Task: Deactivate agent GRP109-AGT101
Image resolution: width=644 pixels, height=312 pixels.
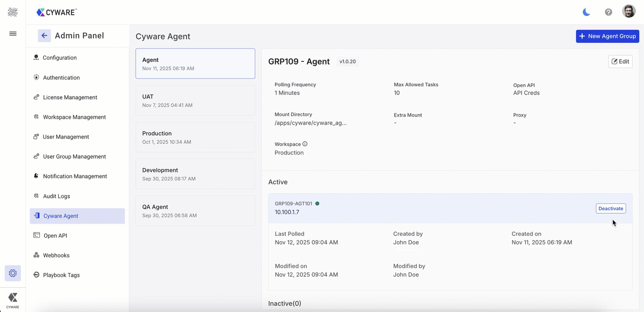Action: point(610,208)
